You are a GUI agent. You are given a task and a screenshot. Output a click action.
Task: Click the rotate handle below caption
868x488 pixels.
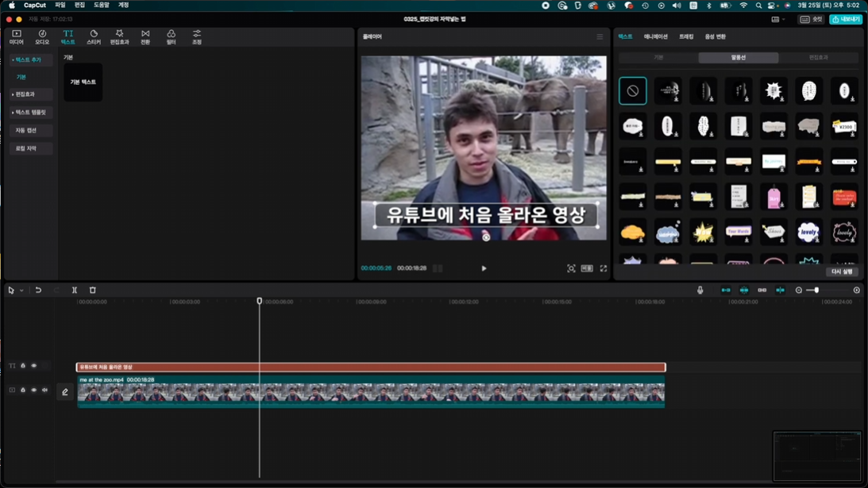[486, 237]
